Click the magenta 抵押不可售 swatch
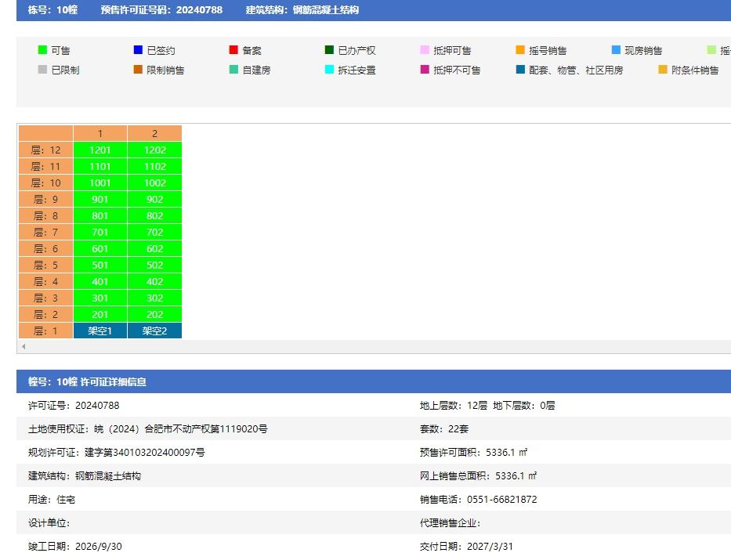Viewport: 731px width, 560px height. (425, 70)
